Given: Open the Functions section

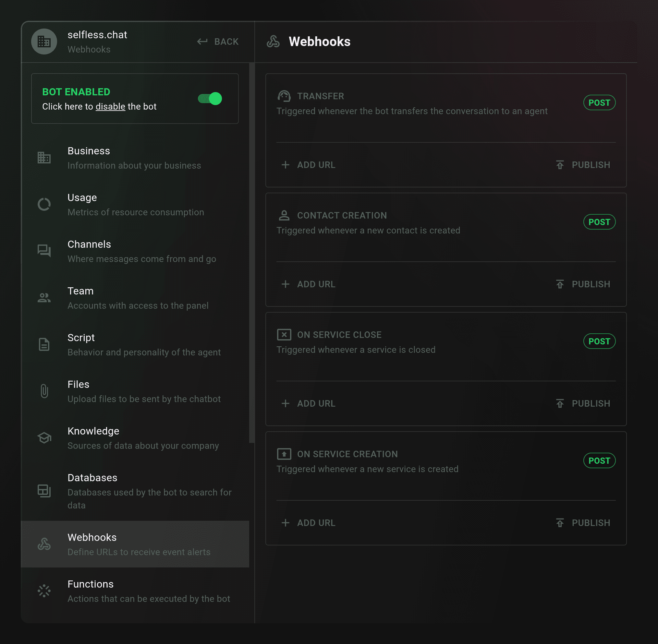Looking at the screenshot, I should click(135, 590).
